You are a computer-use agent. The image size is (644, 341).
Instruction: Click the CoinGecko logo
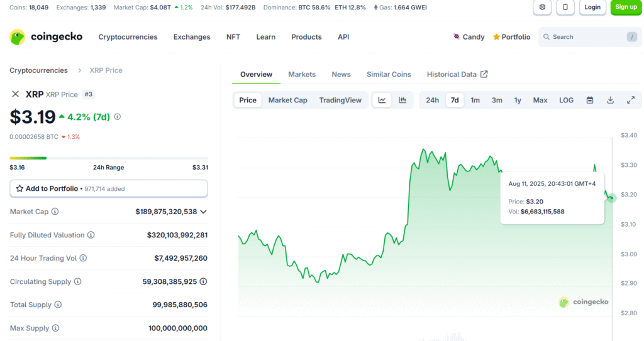pyautogui.click(x=46, y=37)
